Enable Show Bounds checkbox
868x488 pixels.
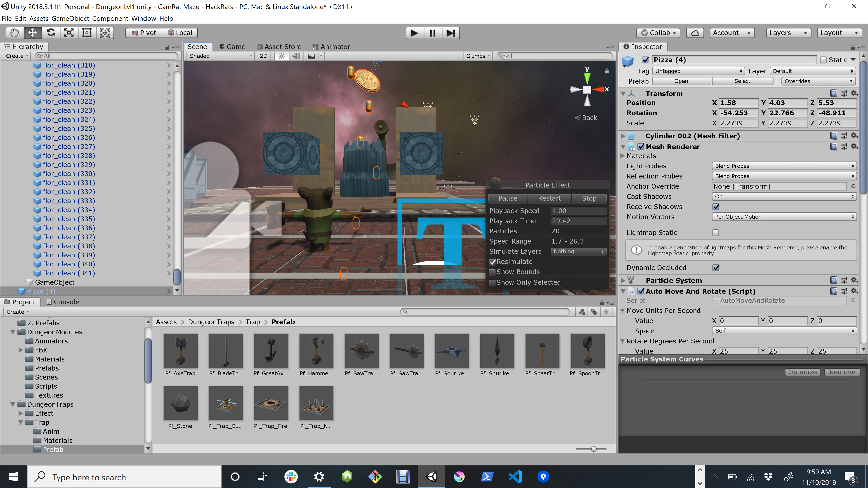[492, 272]
